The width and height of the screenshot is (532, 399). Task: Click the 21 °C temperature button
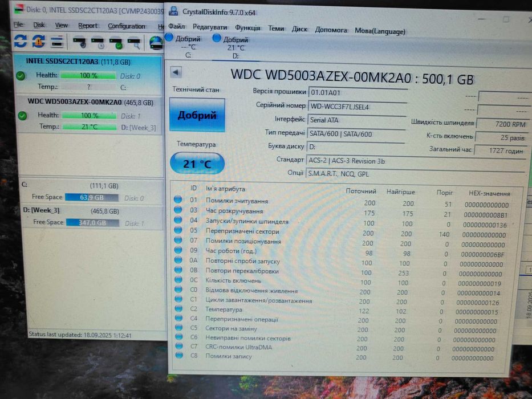(197, 164)
